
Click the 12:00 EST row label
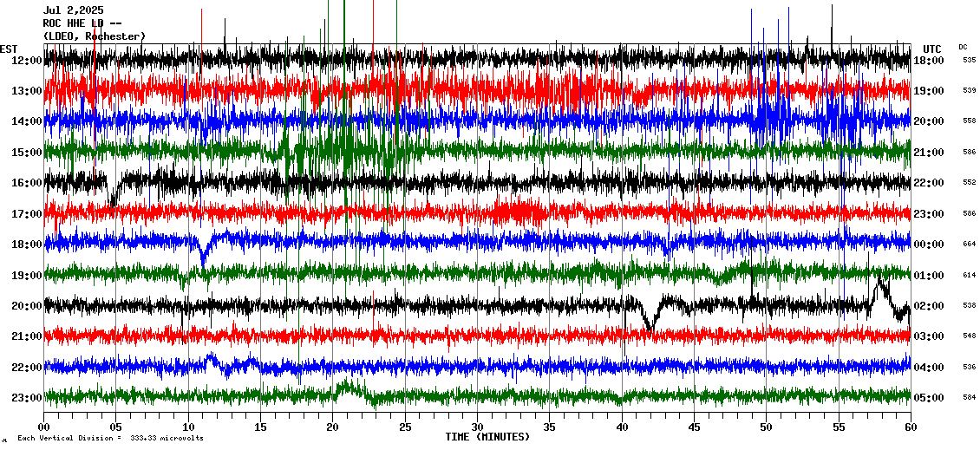click(26, 61)
